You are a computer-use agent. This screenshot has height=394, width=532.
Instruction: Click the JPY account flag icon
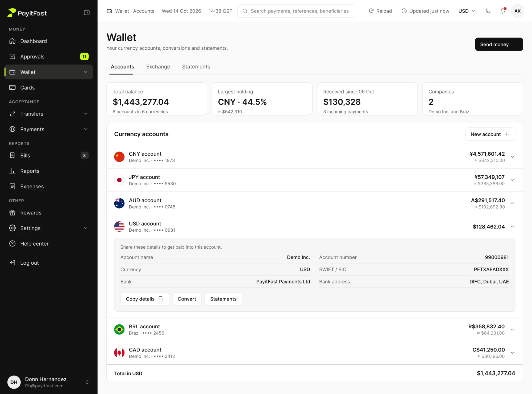119,180
